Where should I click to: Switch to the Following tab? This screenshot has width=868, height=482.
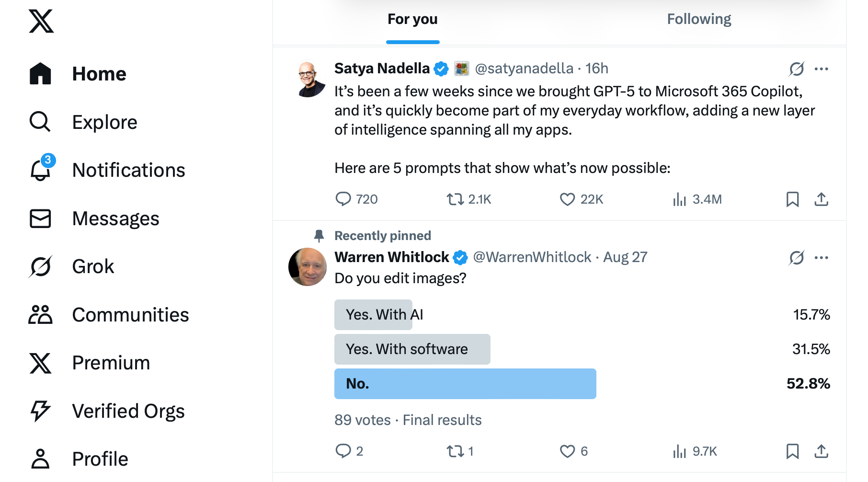click(x=699, y=19)
